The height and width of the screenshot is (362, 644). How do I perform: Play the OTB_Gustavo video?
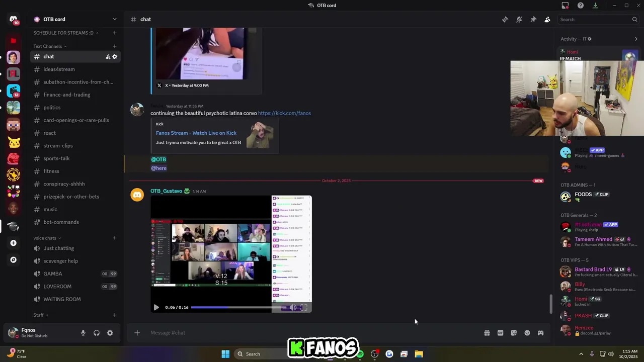click(156, 307)
